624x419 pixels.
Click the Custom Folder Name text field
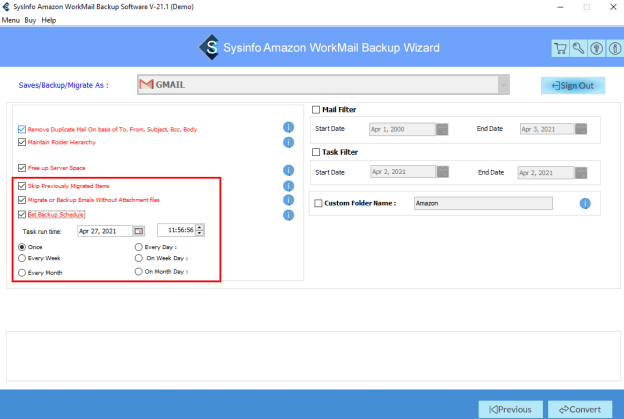[483, 203]
